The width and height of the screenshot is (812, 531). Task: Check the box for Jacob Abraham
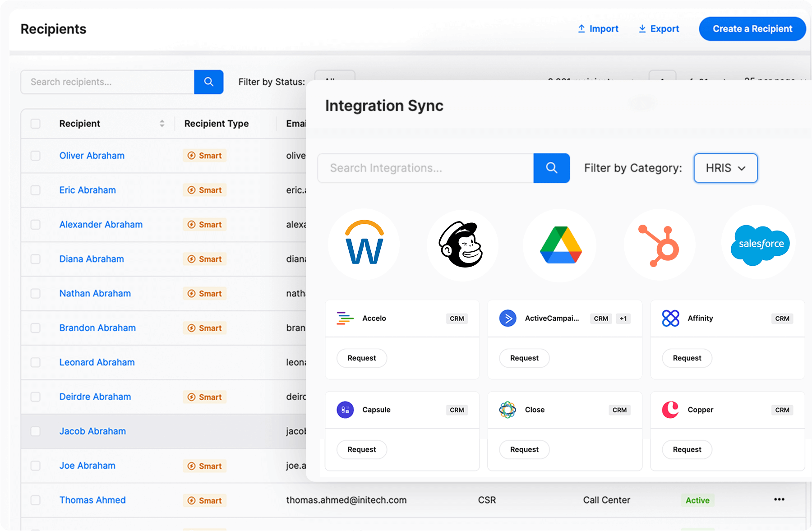[36, 431]
